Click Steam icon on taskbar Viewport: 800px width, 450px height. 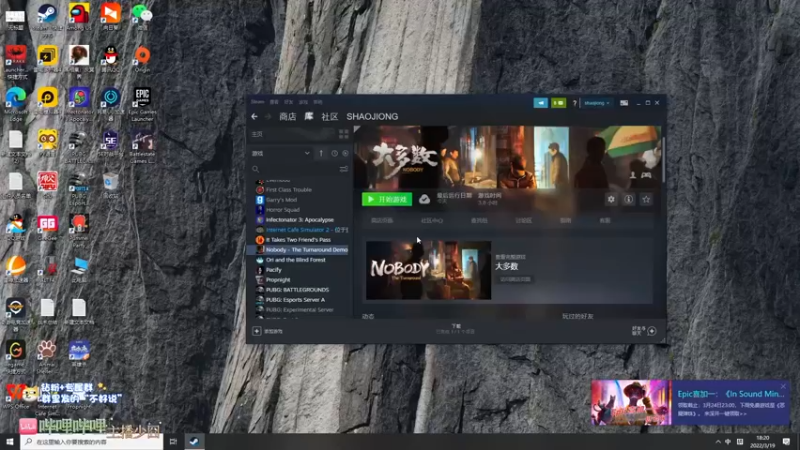tap(194, 441)
